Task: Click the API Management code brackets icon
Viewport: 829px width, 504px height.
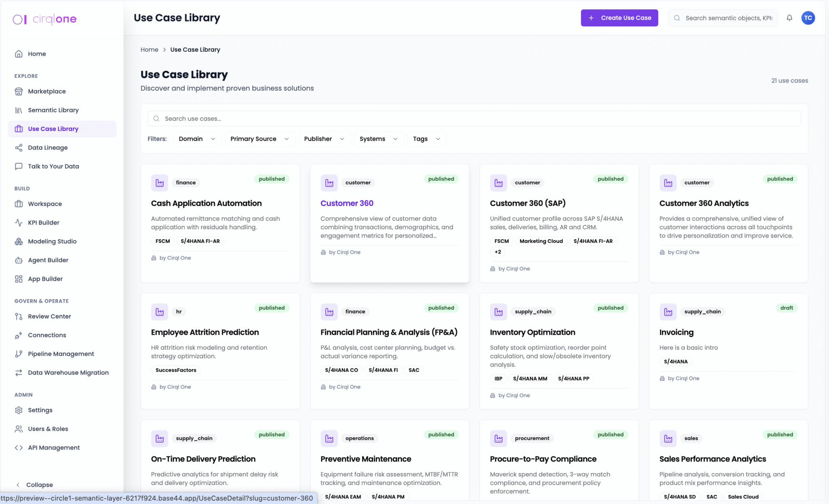Action: [19, 448]
